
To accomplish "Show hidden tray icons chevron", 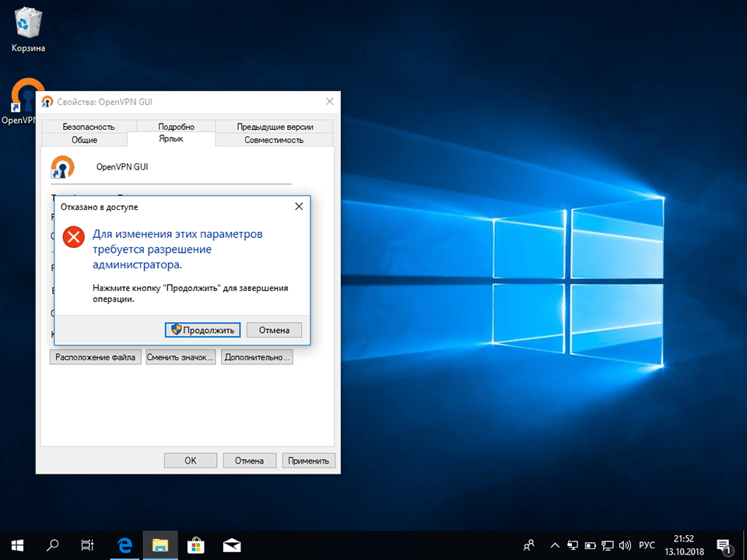I will click(x=555, y=545).
